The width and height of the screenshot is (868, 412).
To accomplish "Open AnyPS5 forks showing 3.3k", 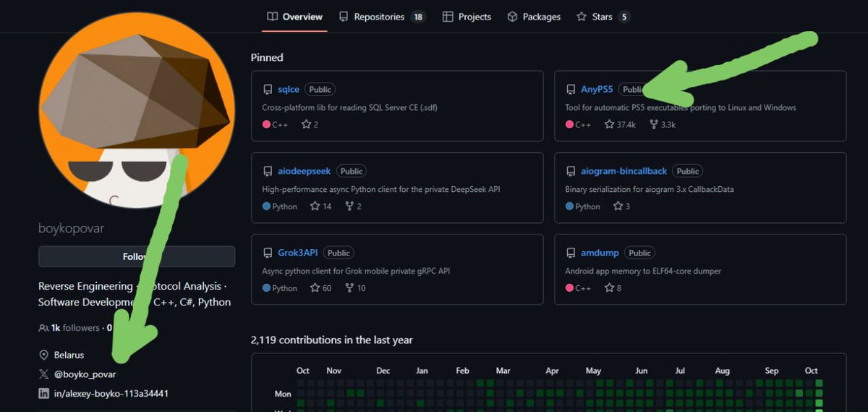I will [662, 125].
